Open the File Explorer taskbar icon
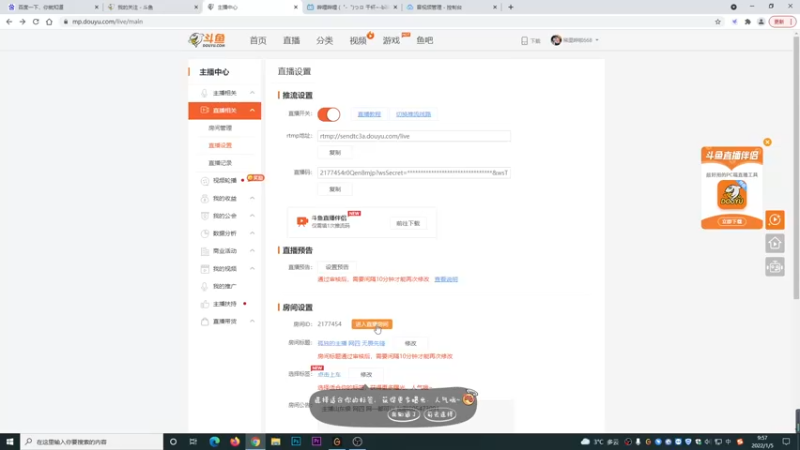 tap(276, 441)
